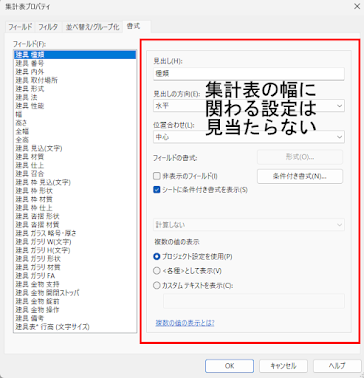The image size is (364, 378).
Task: Select 建具 備考 in the list
Action: click(75, 318)
